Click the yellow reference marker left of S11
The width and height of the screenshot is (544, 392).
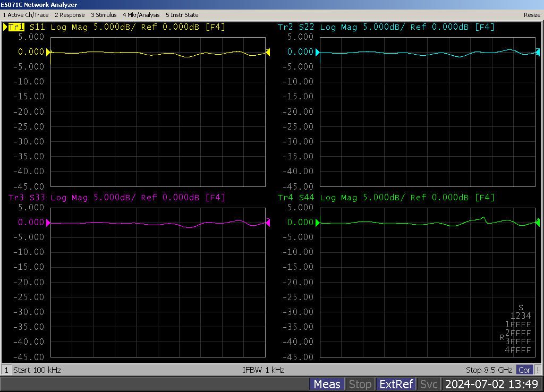(49, 52)
